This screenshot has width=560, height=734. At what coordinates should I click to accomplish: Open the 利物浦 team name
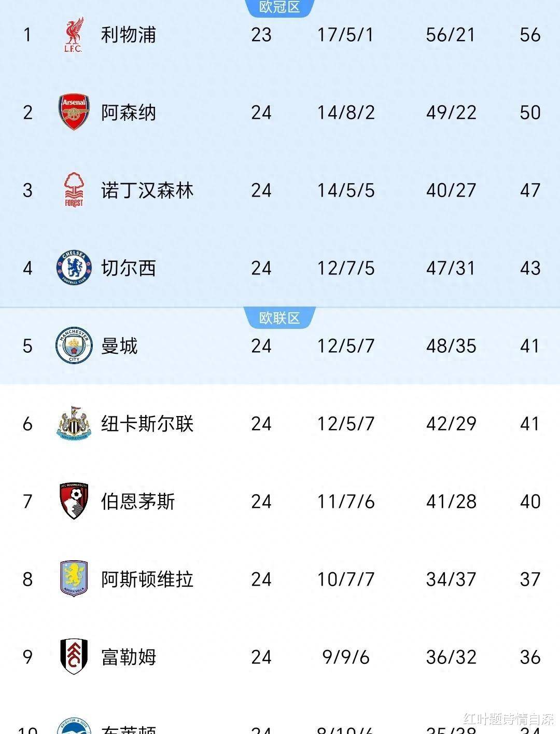click(x=128, y=35)
